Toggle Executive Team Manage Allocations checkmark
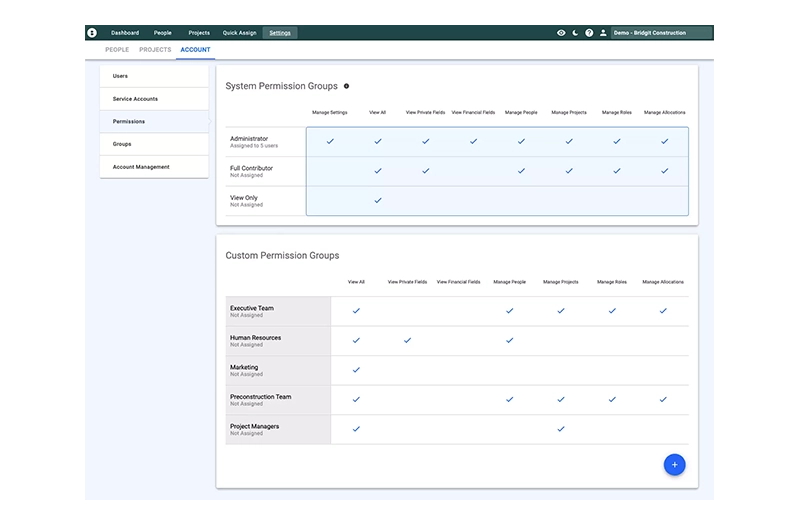 click(x=663, y=311)
